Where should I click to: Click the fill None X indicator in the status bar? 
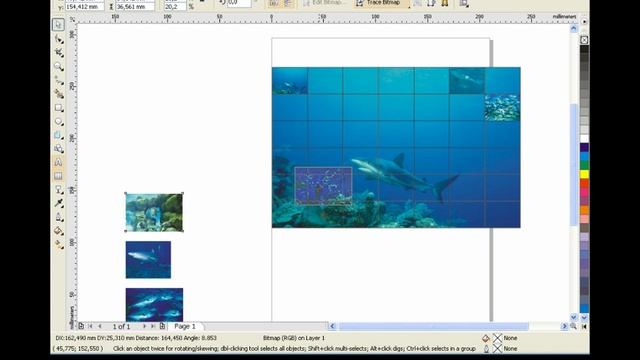[497, 338]
